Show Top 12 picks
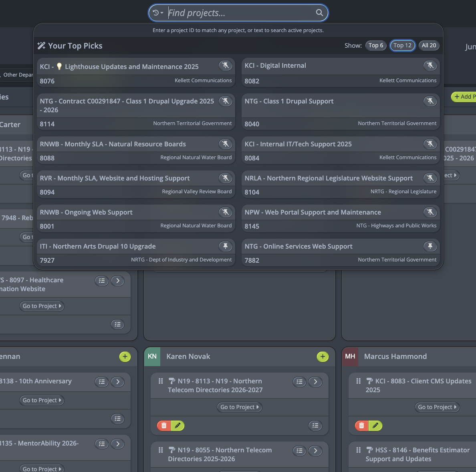 [402, 46]
